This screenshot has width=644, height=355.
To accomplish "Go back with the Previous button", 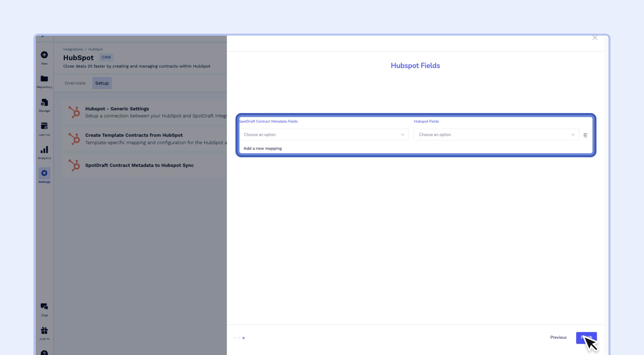I will click(x=558, y=337).
